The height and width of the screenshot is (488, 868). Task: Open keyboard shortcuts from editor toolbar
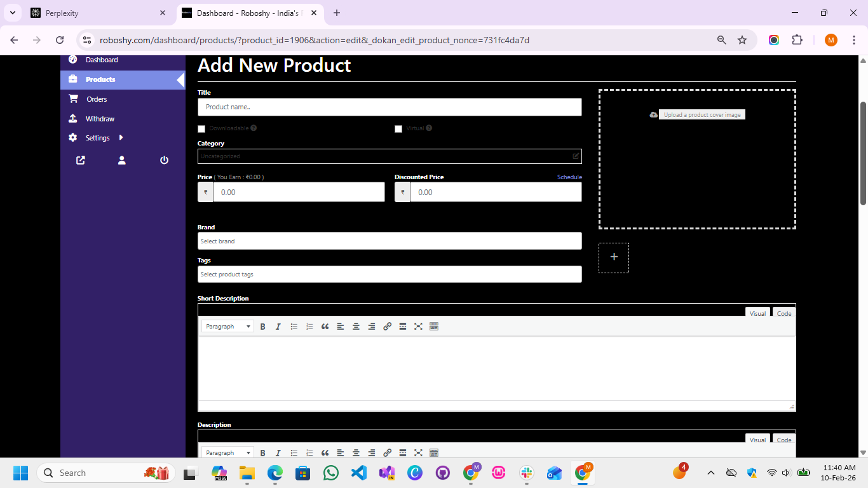(433, 326)
